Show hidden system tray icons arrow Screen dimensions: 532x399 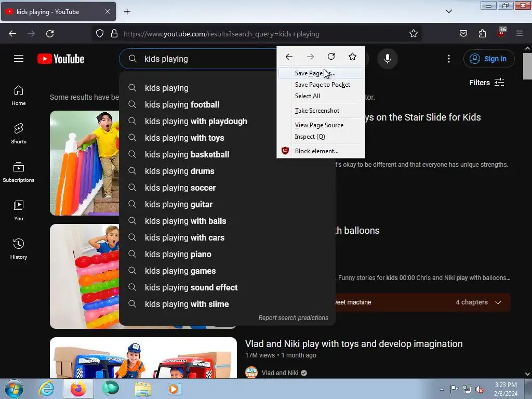(442, 390)
